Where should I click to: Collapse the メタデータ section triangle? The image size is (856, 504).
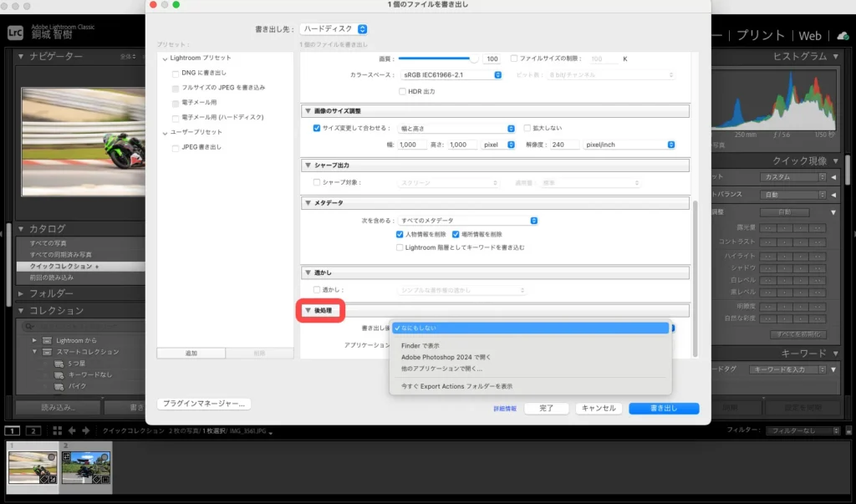[x=308, y=203]
